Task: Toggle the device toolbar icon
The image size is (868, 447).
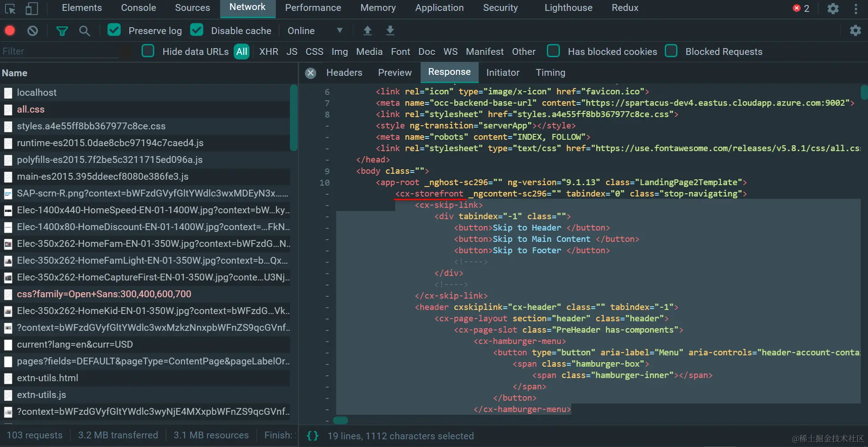Action: (31, 9)
